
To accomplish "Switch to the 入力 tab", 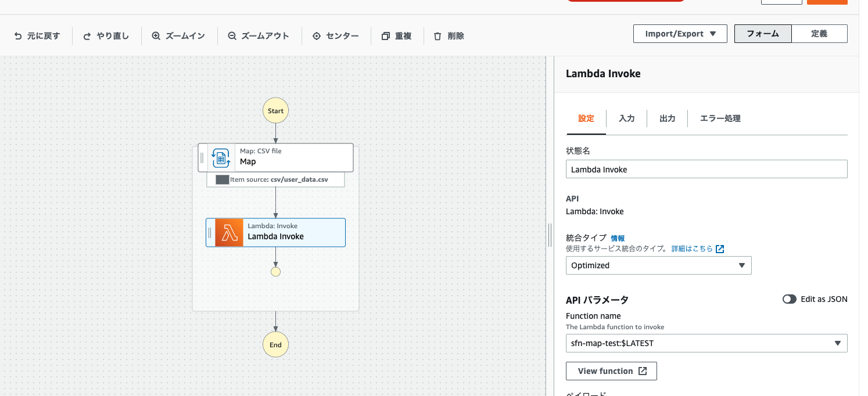I will 626,118.
